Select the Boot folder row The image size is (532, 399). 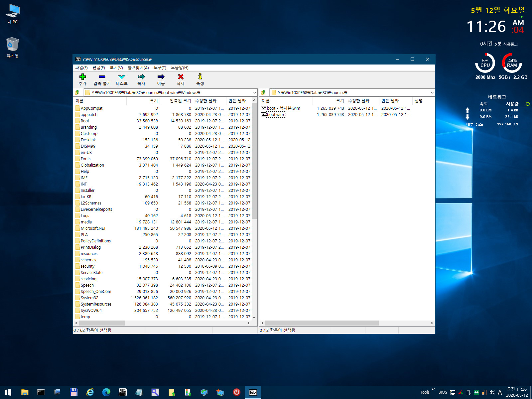click(162, 121)
